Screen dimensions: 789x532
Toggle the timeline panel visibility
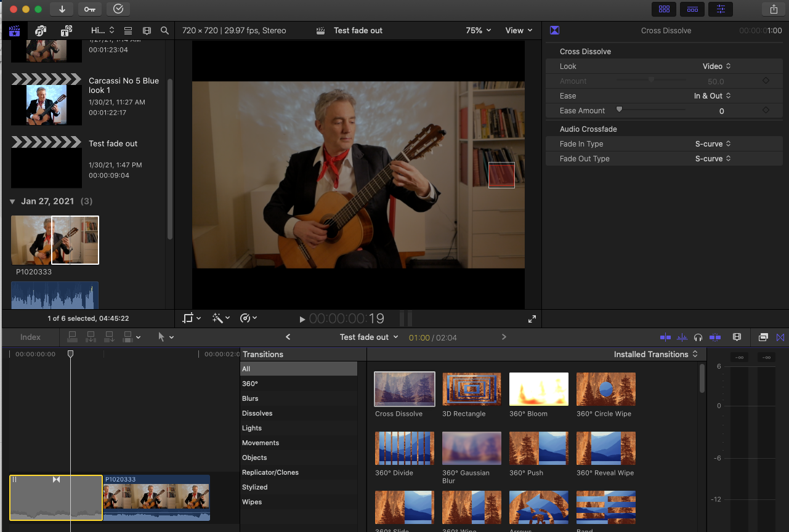692,9
